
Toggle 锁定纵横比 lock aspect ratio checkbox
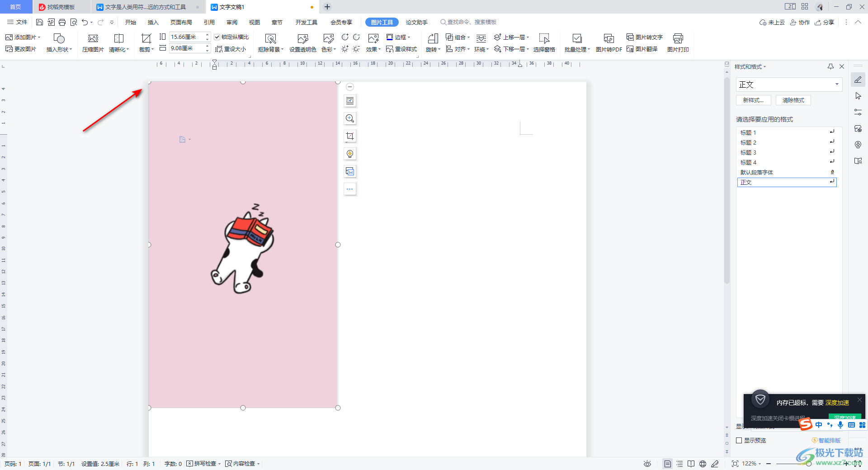[217, 37]
